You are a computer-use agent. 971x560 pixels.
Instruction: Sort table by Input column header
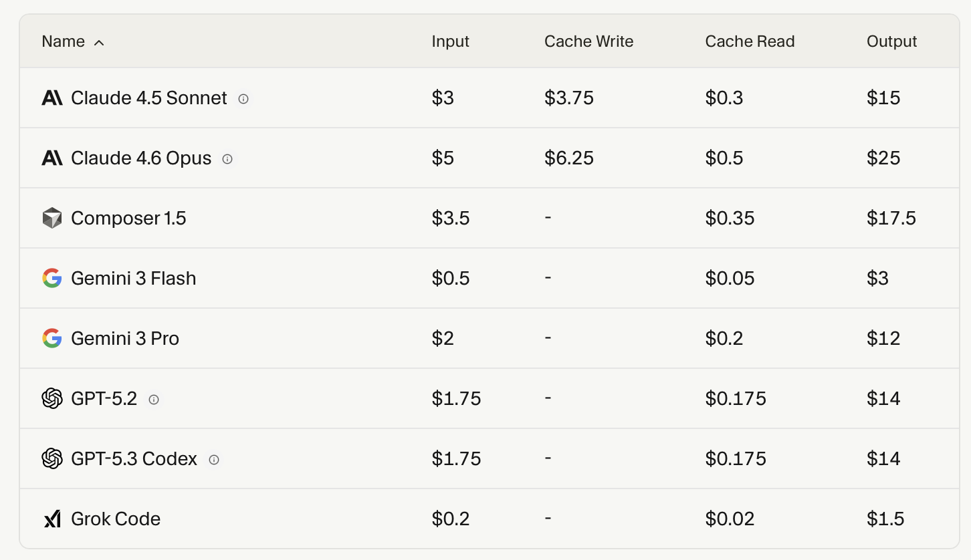(x=450, y=41)
